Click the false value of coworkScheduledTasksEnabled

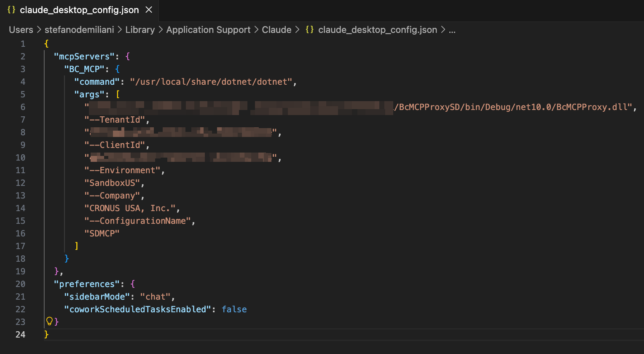[234, 309]
